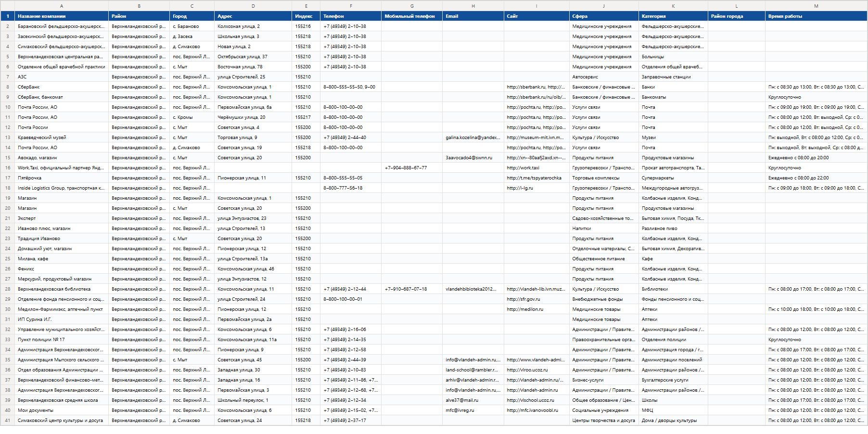Select the 'http://medilon.ru' site cell

pos(536,309)
